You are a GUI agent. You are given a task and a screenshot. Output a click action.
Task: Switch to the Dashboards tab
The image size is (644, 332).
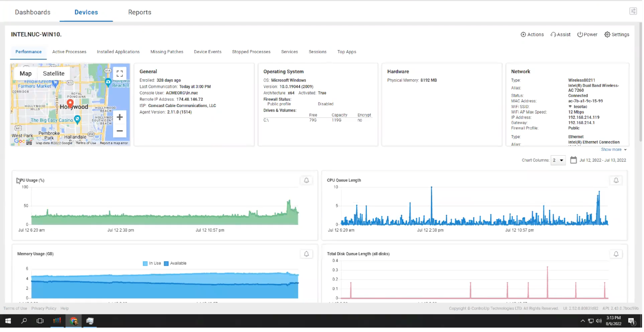coord(33,12)
